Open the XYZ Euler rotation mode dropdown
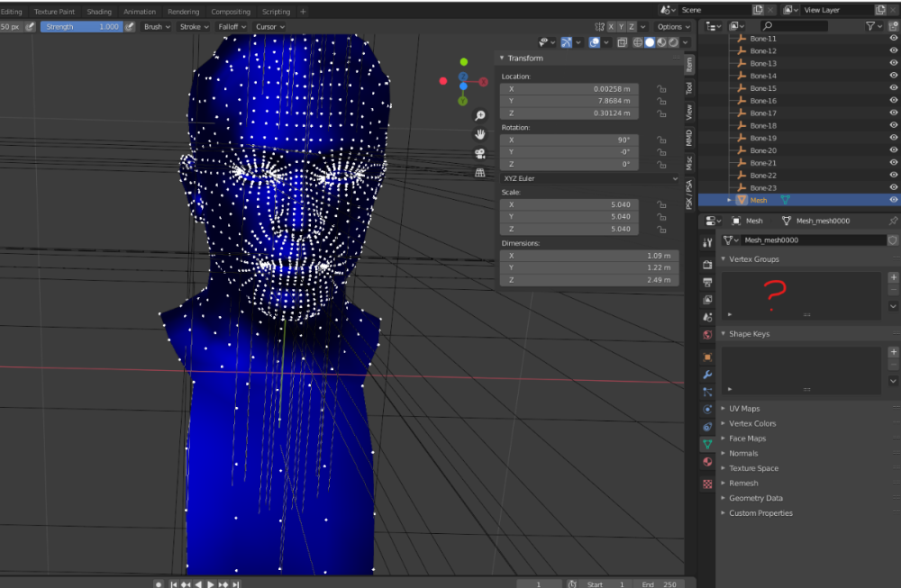Image resolution: width=901 pixels, height=588 pixels. pos(589,178)
